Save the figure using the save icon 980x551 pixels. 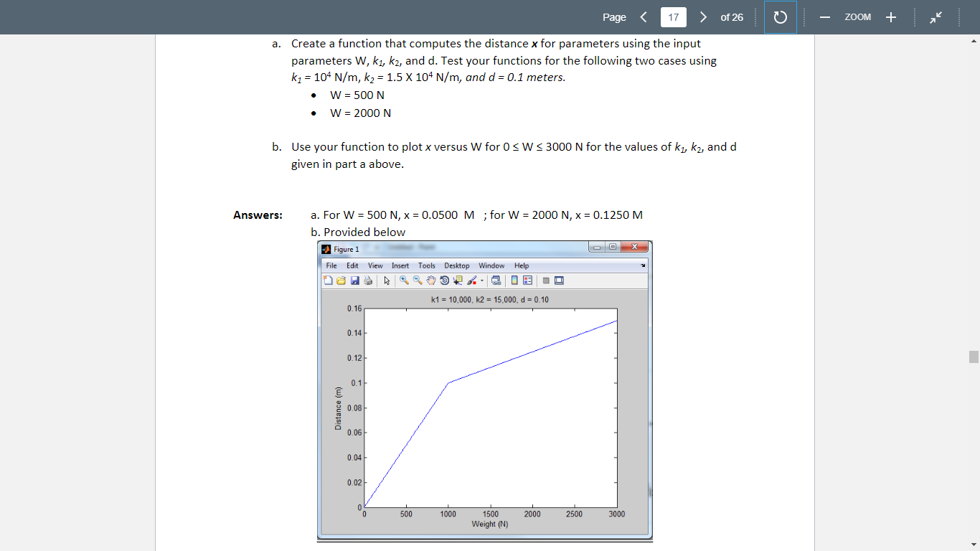coord(354,280)
